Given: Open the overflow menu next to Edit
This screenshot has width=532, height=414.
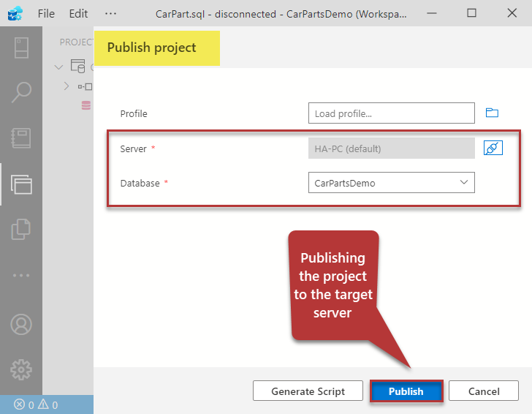Looking at the screenshot, I should click(x=110, y=13).
